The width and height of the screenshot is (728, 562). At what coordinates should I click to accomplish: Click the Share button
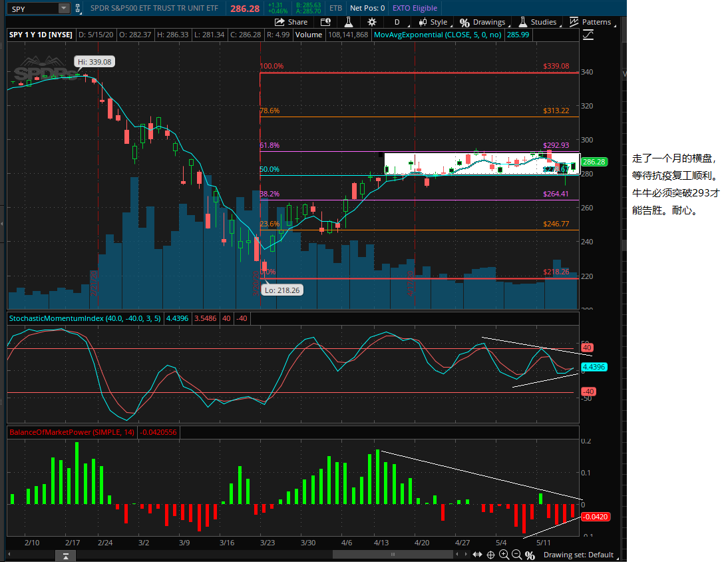pos(291,22)
